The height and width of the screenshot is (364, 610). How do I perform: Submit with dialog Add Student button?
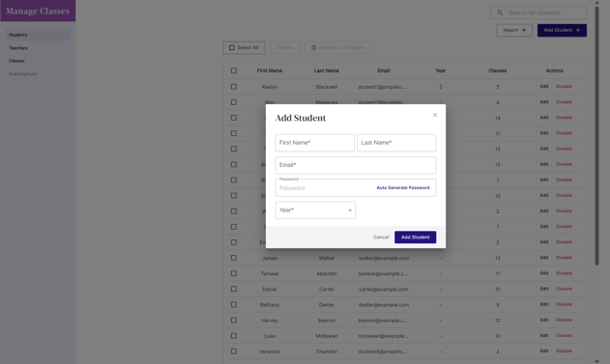click(415, 237)
